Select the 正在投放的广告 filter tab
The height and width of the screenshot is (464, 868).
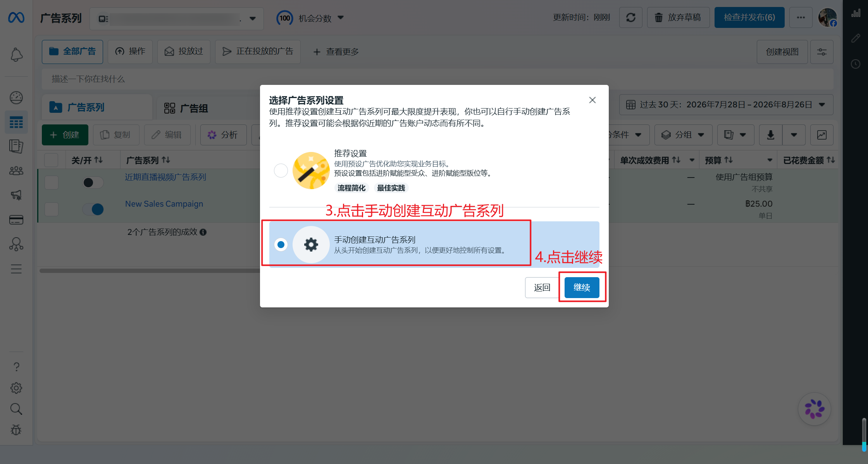point(258,52)
